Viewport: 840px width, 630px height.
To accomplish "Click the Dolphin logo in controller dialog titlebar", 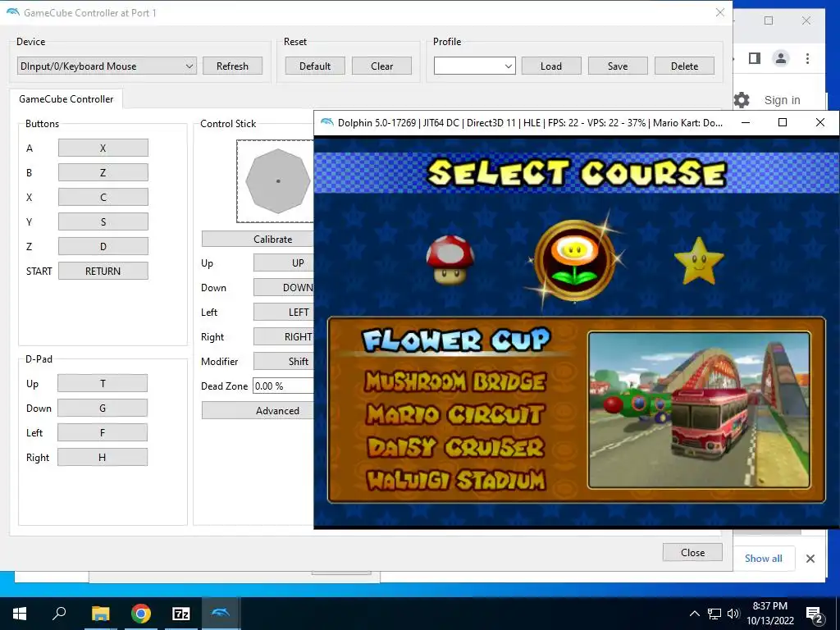I will pos(13,12).
